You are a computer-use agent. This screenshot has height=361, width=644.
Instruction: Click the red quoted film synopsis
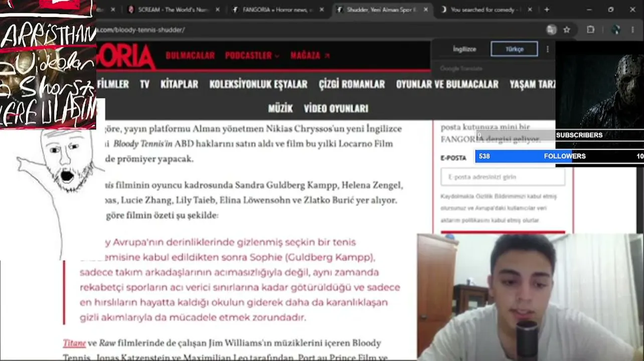240,280
